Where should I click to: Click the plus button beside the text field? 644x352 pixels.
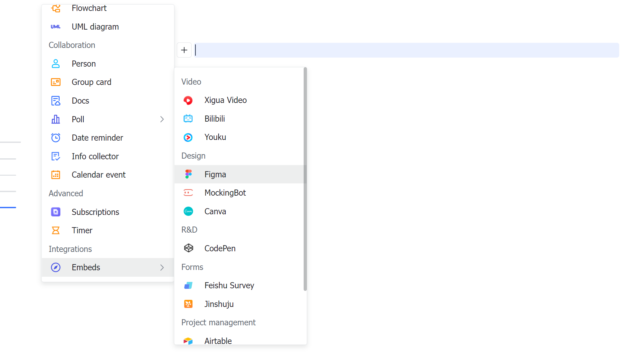coord(184,50)
